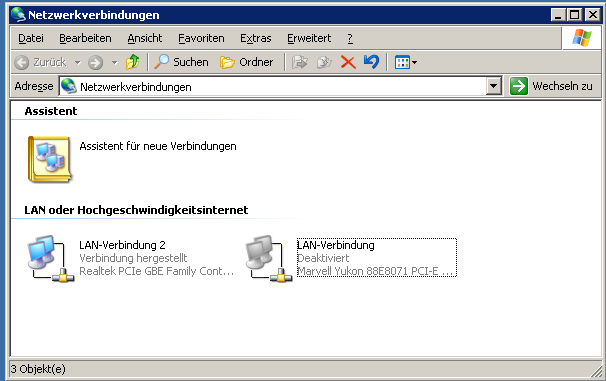Click the Wechseln zu go button

[x=552, y=86]
